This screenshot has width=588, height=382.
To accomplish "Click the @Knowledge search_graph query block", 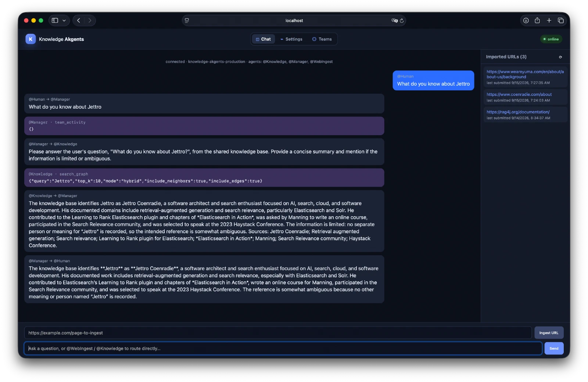I will 204,178.
